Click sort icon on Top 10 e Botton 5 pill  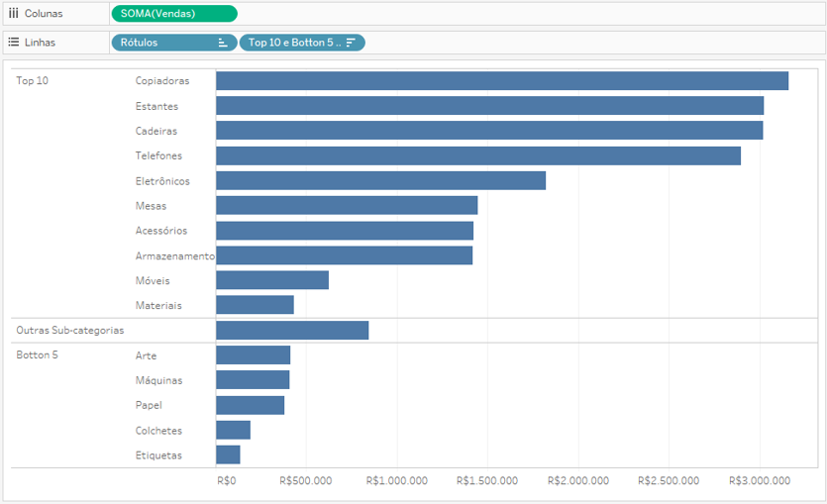(351, 43)
